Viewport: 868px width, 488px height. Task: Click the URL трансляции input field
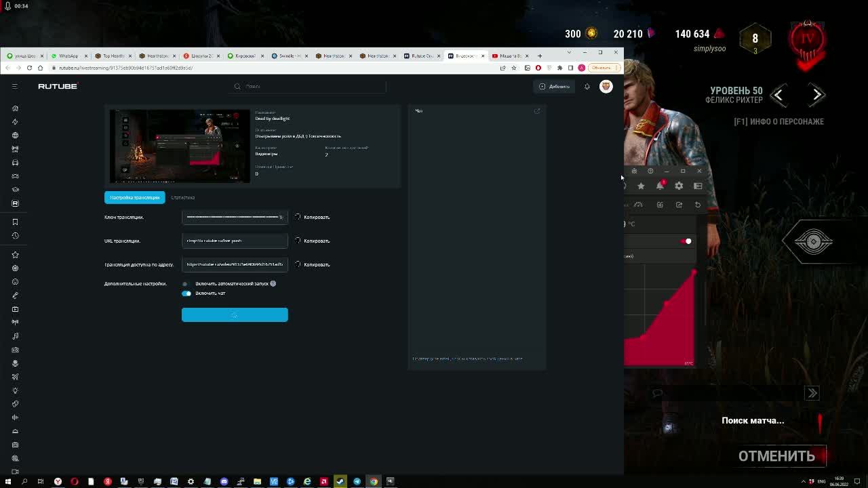pyautogui.click(x=235, y=241)
